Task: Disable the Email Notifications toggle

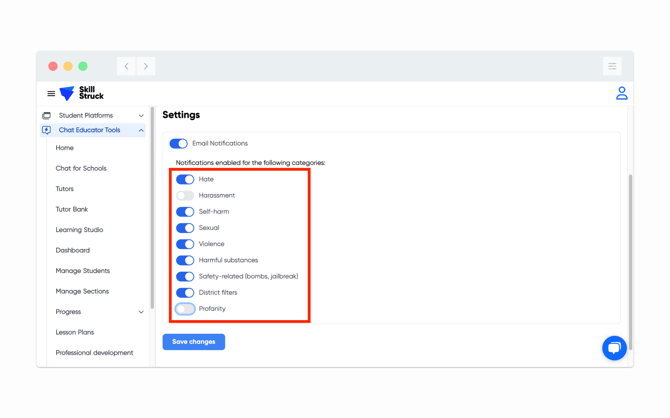Action: pos(179,144)
